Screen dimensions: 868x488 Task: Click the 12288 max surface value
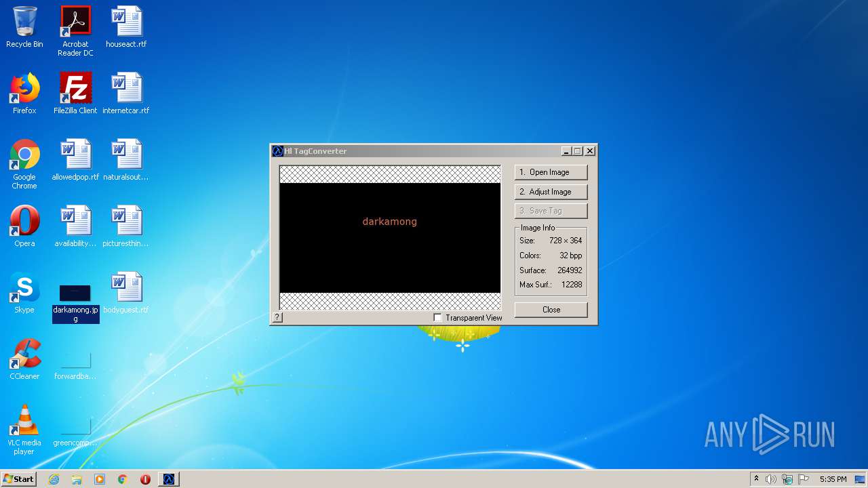click(572, 285)
